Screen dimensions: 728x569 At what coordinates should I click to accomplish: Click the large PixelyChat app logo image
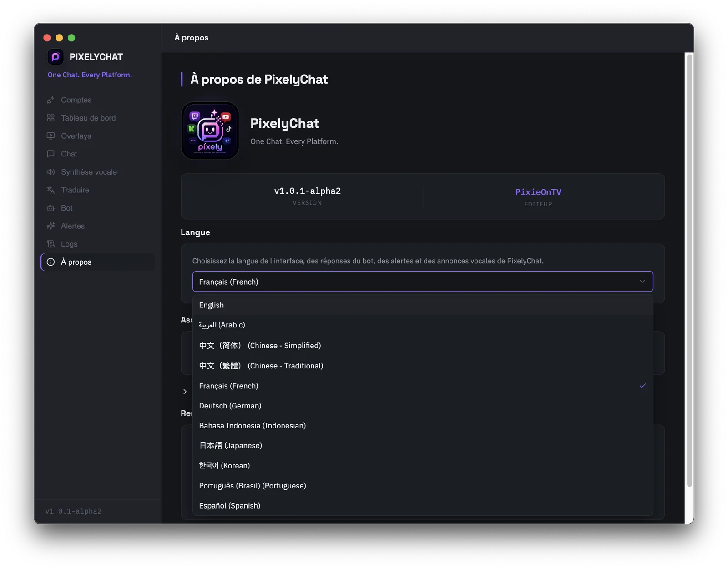tap(210, 131)
